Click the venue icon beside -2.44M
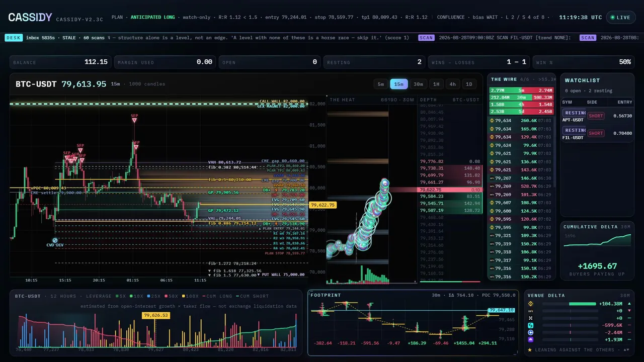Screen dimensions: 644x362 [530, 332]
